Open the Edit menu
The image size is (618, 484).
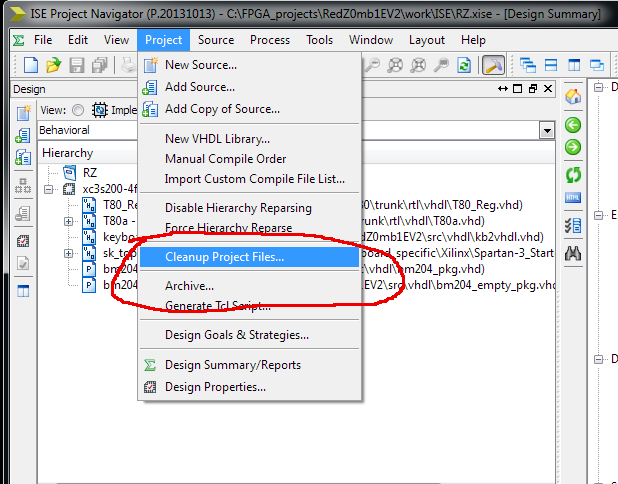coord(78,40)
